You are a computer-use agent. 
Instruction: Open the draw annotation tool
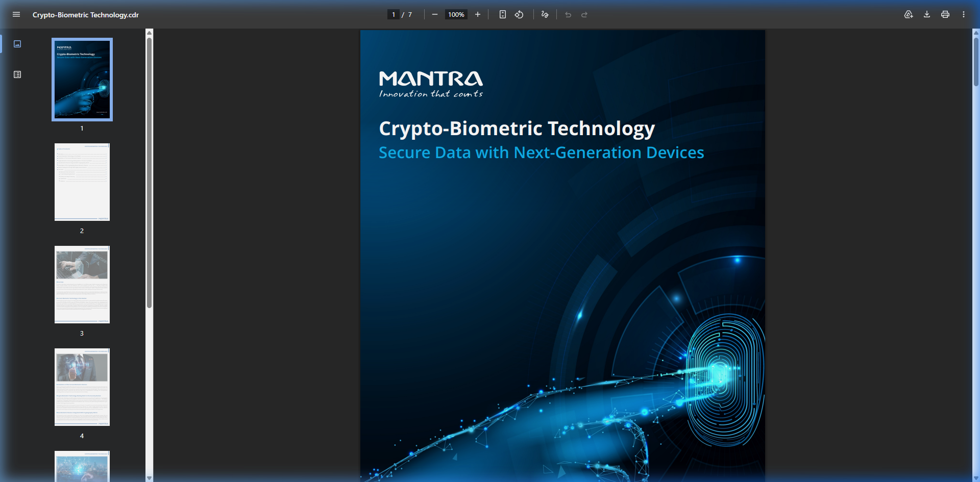pyautogui.click(x=545, y=14)
